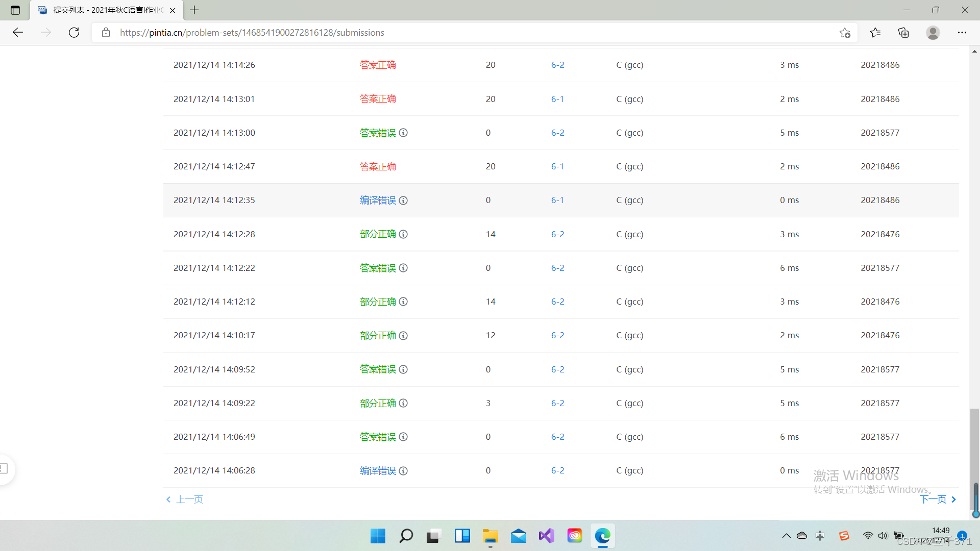980x551 pixels.
Task: Show info for 14:12:22 答案错误 result
Action: click(403, 268)
